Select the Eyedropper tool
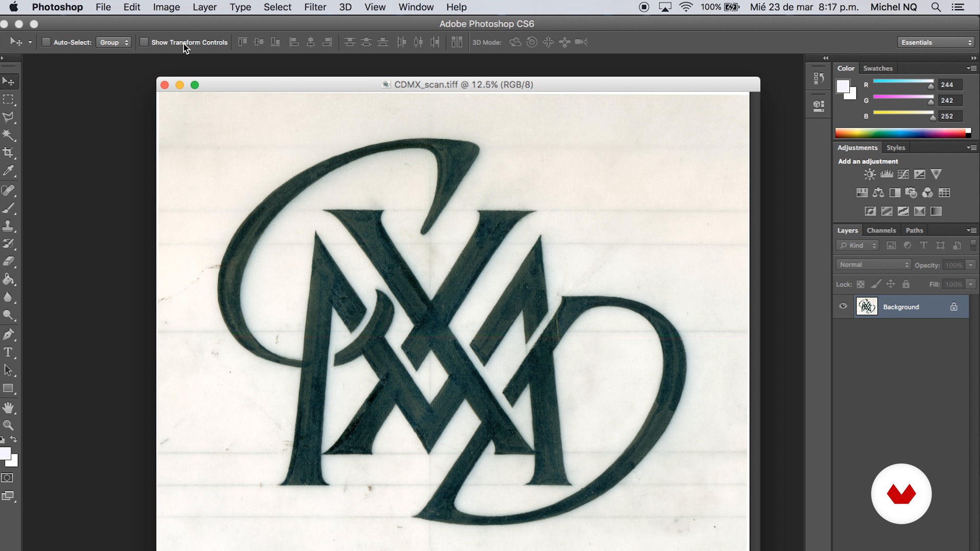Image resolution: width=980 pixels, height=551 pixels. click(8, 171)
